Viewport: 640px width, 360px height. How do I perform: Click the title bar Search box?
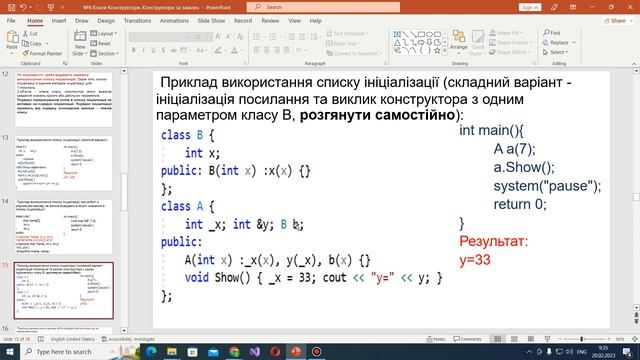pyautogui.click(x=323, y=7)
